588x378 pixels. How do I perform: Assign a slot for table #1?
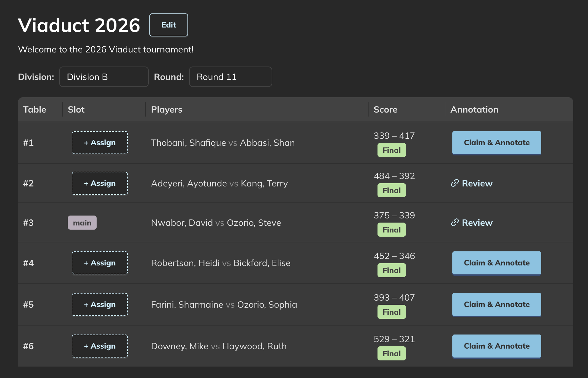99,143
